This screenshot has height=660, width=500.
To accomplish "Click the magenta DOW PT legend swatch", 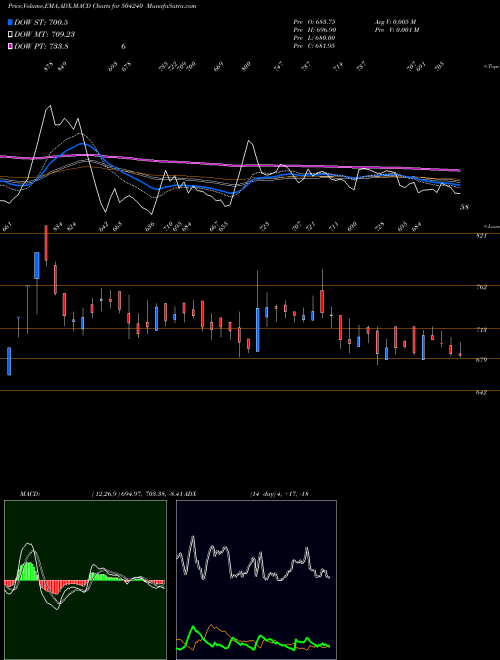I will coord(11,46).
